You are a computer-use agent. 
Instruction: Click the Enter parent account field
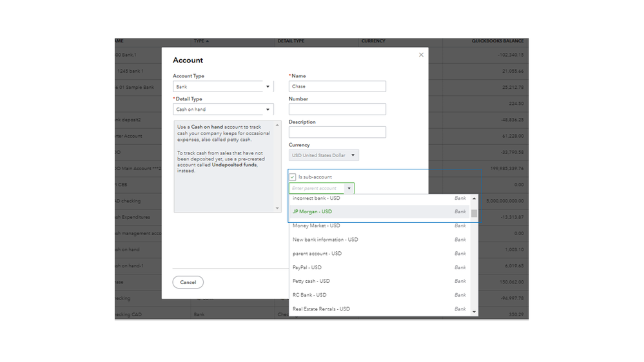tap(317, 188)
